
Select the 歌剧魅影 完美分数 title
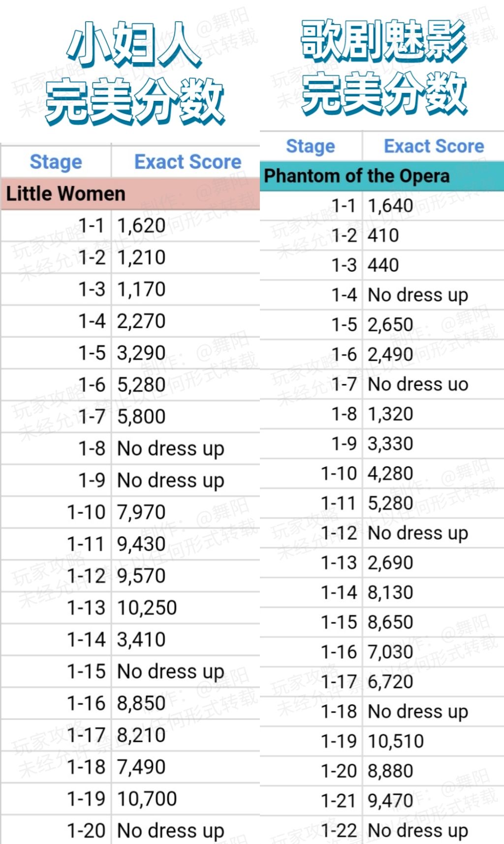384,68
